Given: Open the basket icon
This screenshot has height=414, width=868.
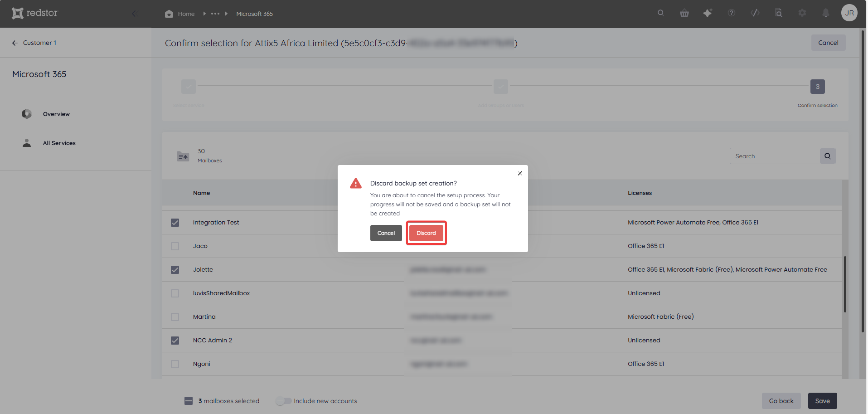Looking at the screenshot, I should (x=684, y=13).
